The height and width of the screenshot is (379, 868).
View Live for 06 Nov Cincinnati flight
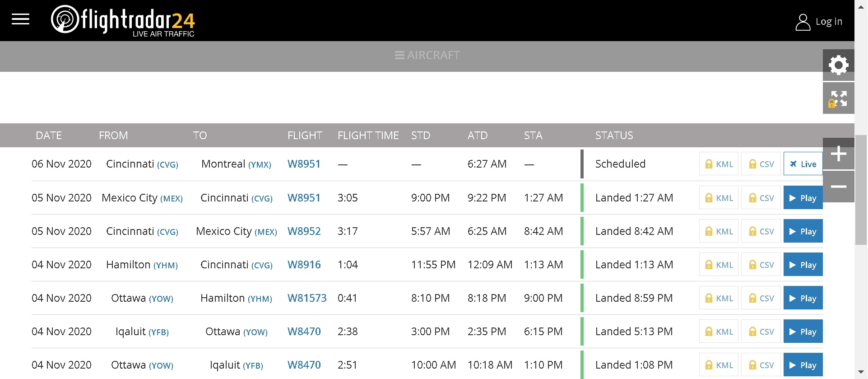pyautogui.click(x=803, y=164)
